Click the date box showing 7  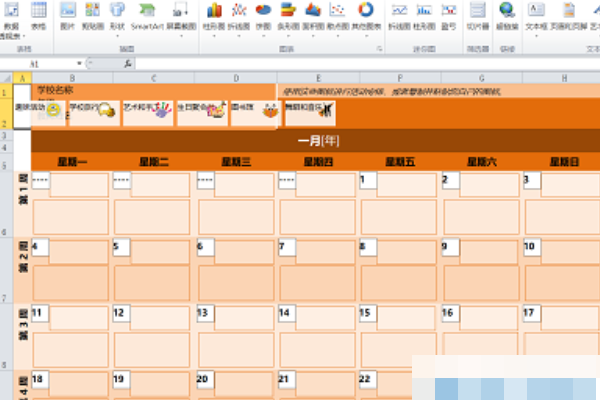(287, 247)
